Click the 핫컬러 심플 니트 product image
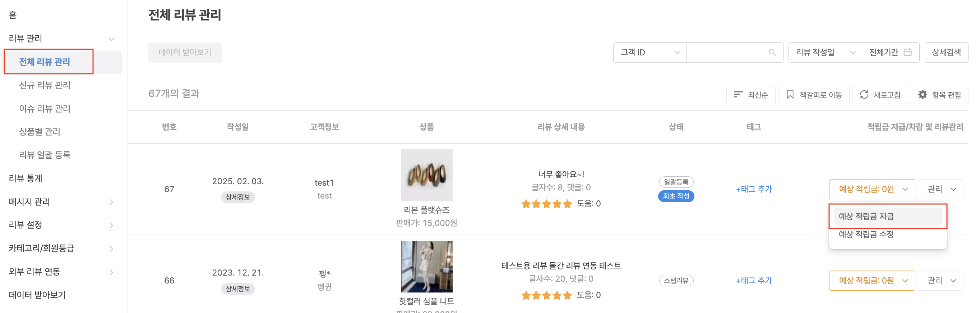This screenshot has width=980, height=313. [426, 266]
